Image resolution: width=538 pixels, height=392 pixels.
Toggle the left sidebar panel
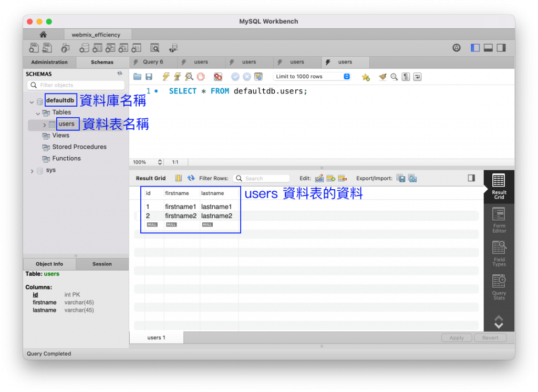coord(475,48)
